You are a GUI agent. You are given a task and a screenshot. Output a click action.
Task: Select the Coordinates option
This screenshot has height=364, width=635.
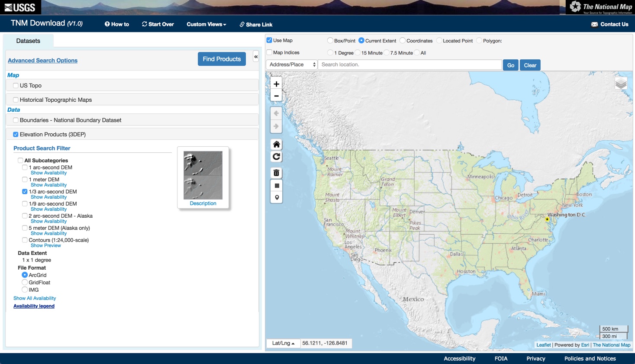tap(403, 41)
